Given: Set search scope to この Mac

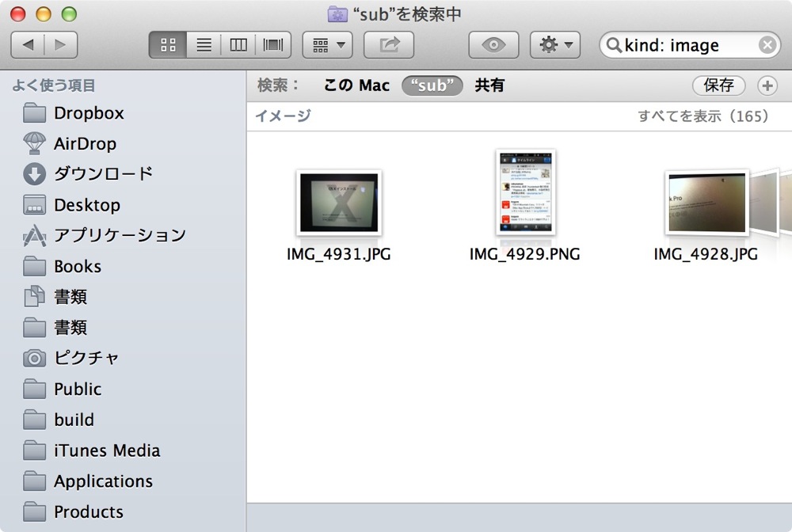Looking at the screenshot, I should tap(356, 85).
